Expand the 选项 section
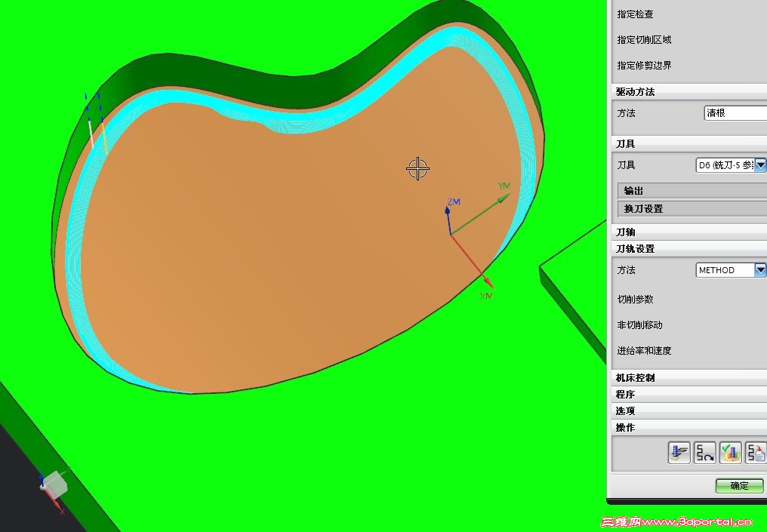Screen dimensions: 767x532 pos(690,411)
